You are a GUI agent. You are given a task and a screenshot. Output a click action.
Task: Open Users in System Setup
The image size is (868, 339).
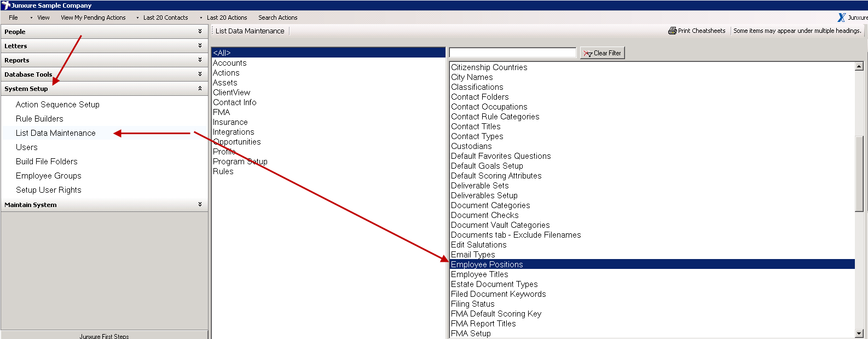[x=26, y=147]
